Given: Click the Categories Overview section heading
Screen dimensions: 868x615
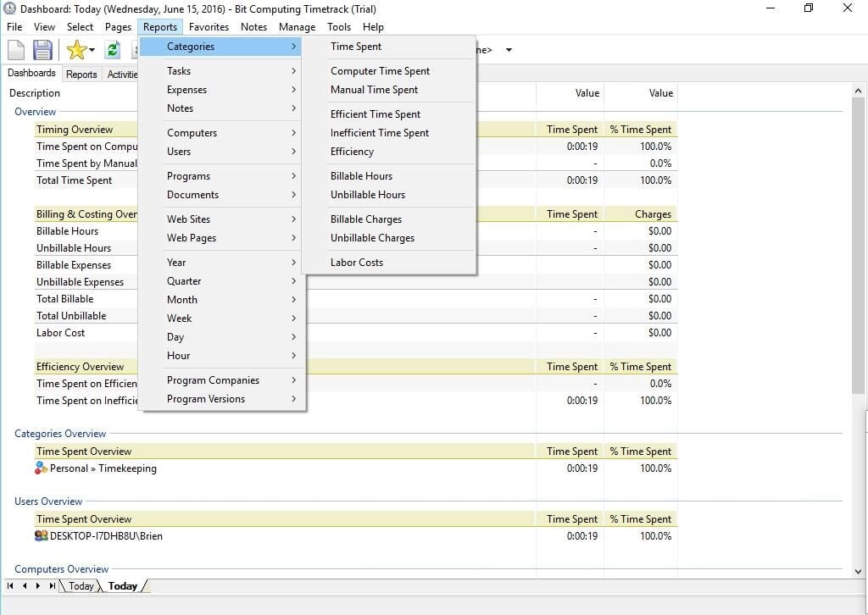Looking at the screenshot, I should click(x=60, y=434).
